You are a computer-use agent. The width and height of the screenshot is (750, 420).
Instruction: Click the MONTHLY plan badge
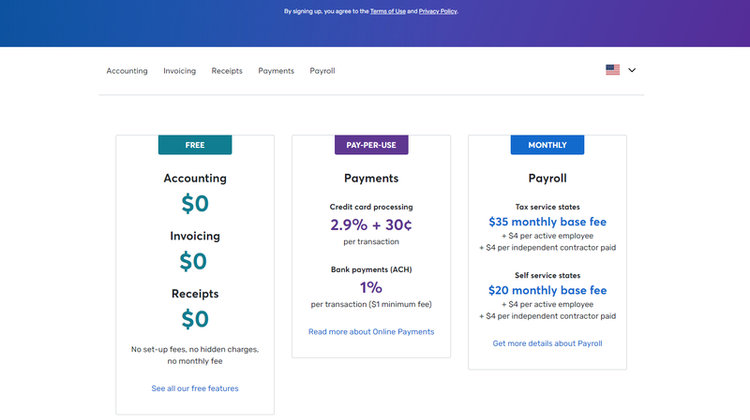[x=547, y=145]
